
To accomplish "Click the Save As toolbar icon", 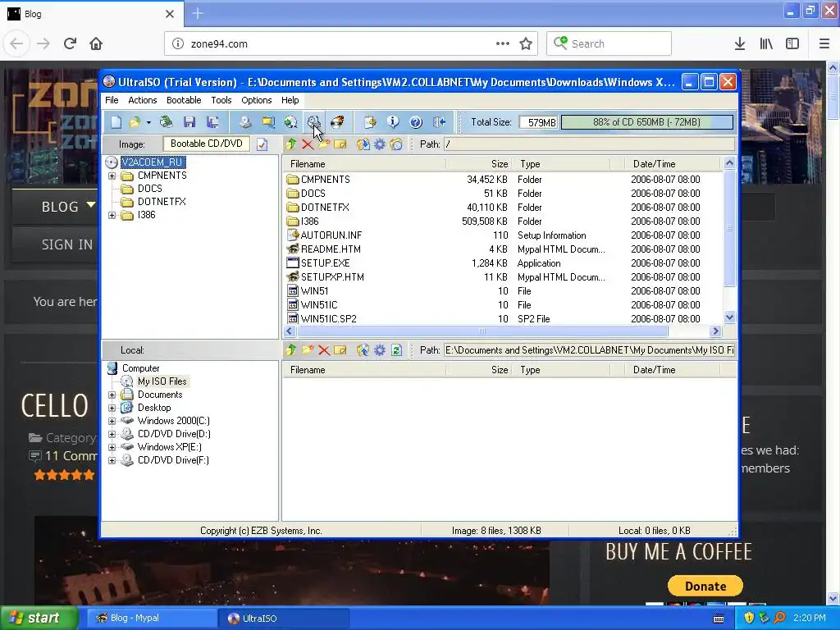I will (212, 122).
